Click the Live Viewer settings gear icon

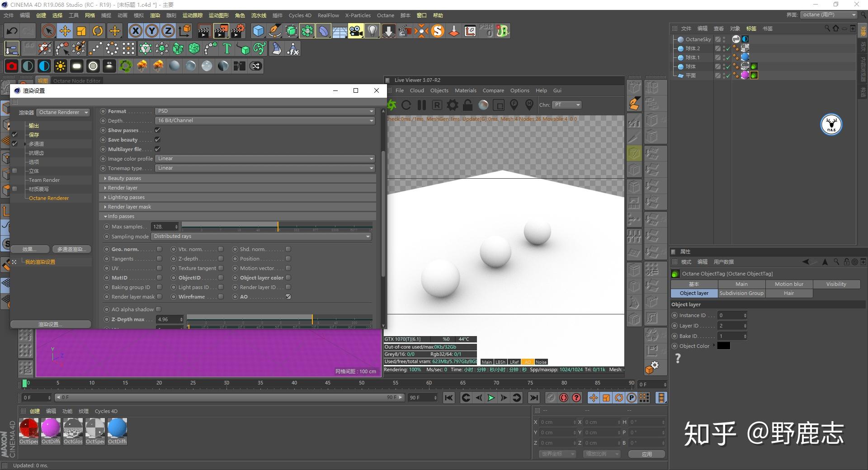pos(452,105)
